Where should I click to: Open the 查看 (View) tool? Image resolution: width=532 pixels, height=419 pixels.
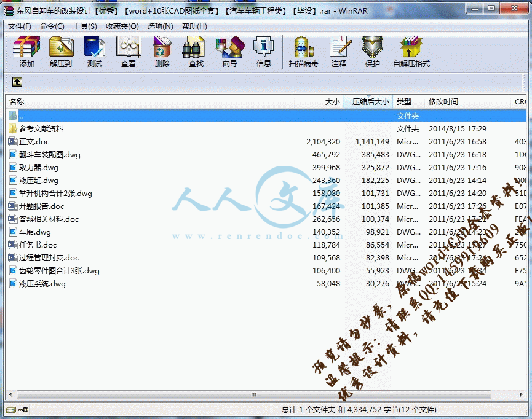pos(129,47)
